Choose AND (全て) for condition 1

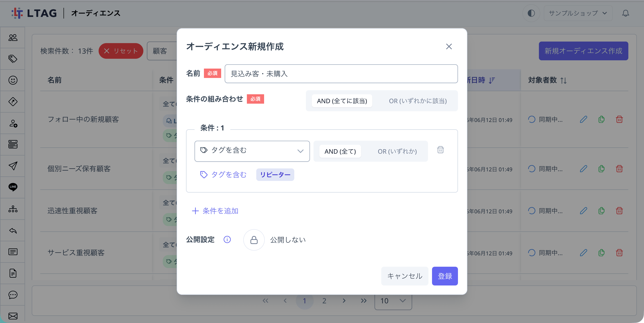(340, 151)
